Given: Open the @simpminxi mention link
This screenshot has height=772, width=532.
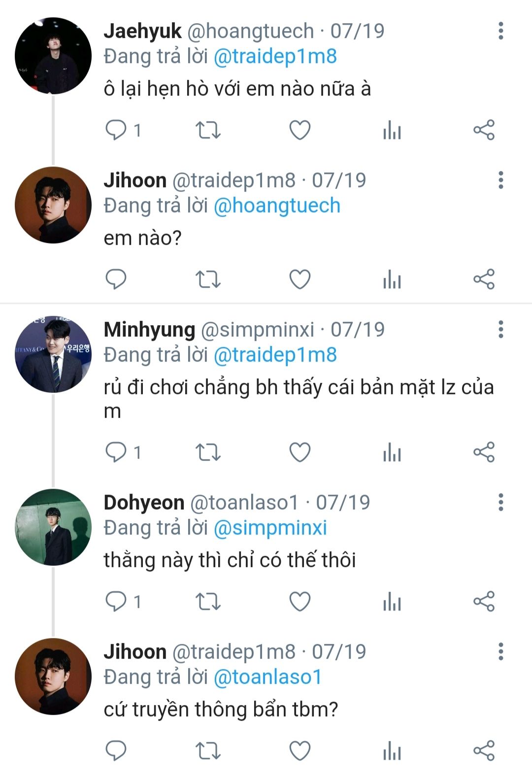Looking at the screenshot, I should (x=270, y=528).
